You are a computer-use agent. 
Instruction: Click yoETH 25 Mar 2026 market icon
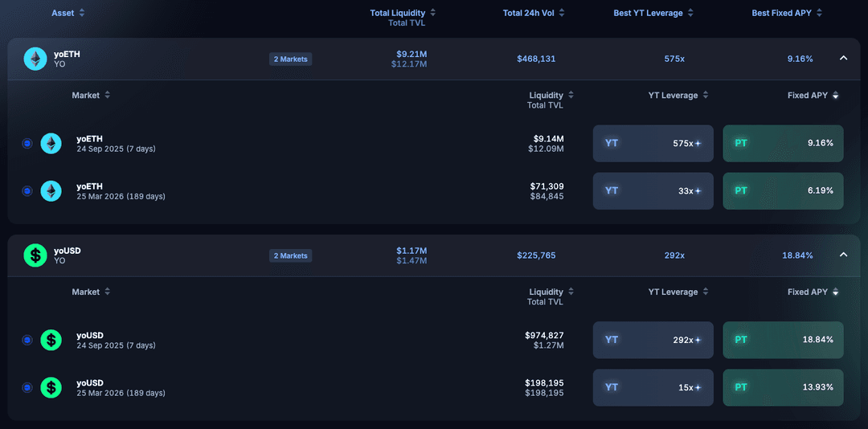(51, 191)
